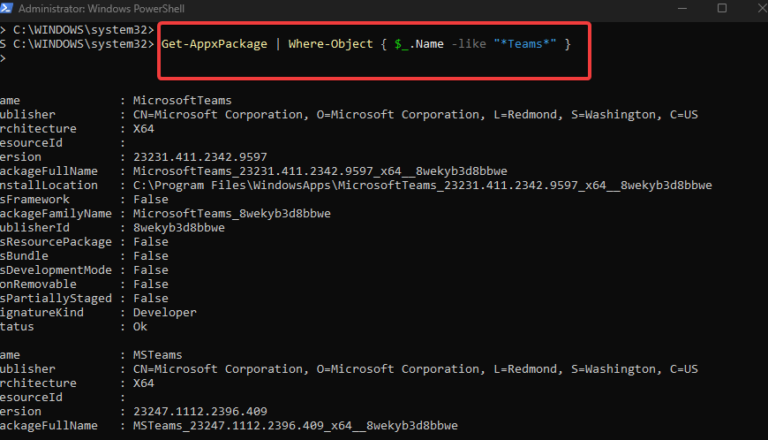
Task: Click version value 23247.1112.2396.409
Action: point(200,412)
